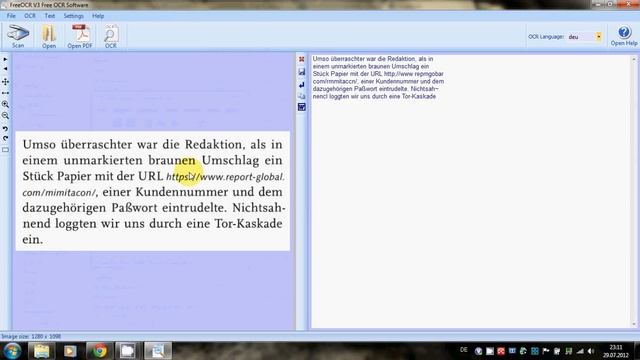
Task: Switch to the FreeOCR taskbar button
Action: point(158,351)
